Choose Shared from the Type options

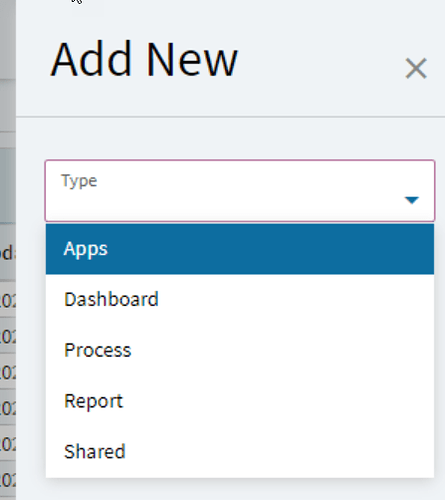95,451
